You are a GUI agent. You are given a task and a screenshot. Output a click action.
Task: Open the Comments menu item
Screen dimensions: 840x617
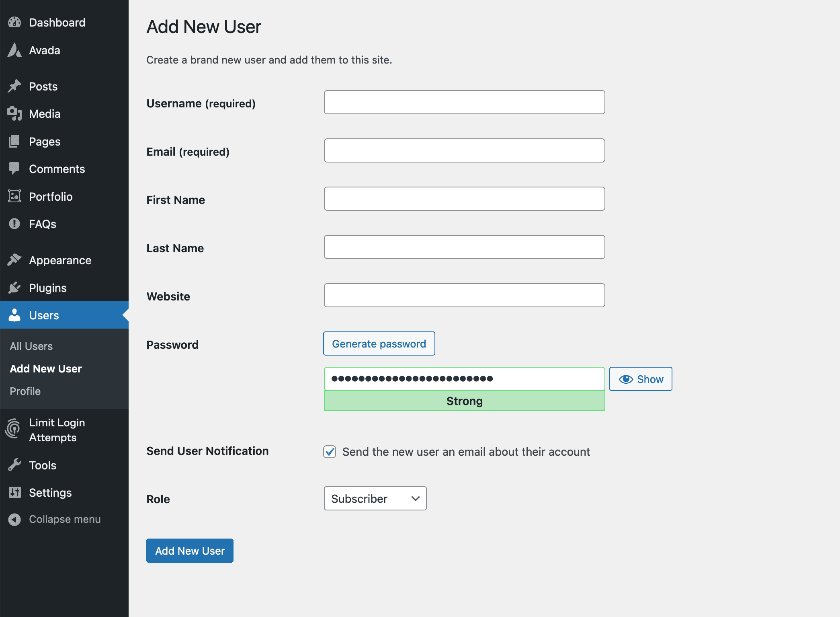click(64, 169)
